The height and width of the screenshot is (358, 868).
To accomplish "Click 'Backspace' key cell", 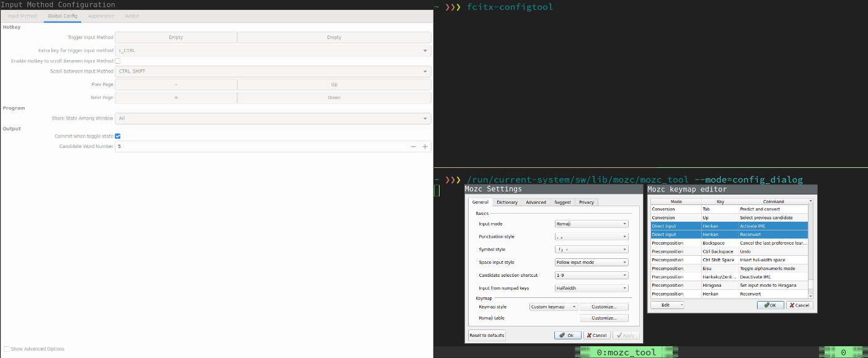I will tap(720, 243).
